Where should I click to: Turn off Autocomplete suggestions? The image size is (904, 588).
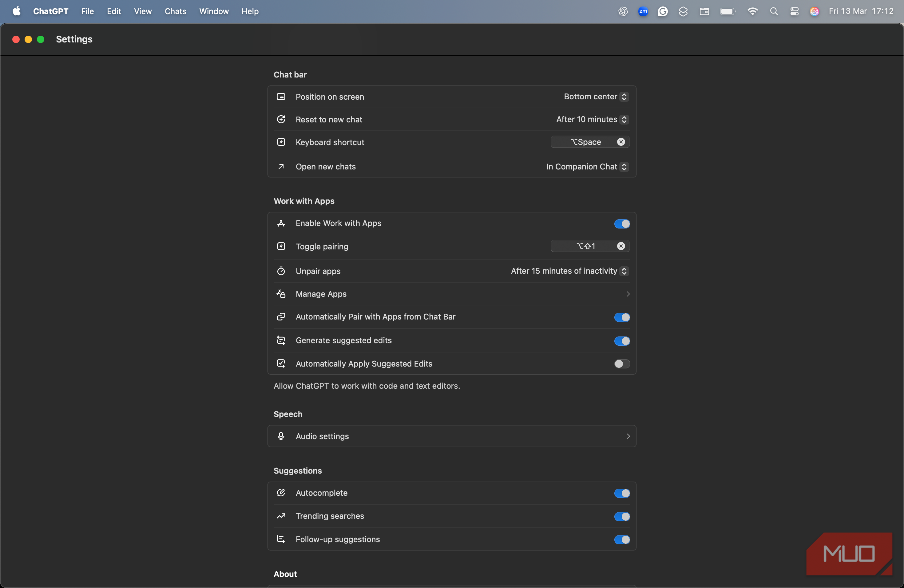click(x=622, y=493)
